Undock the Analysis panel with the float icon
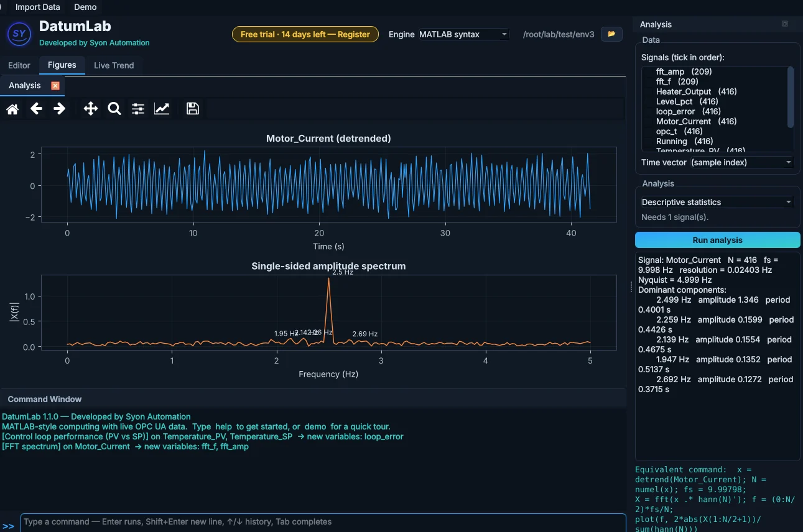Screen dimensions: 803x532 tap(785, 24)
